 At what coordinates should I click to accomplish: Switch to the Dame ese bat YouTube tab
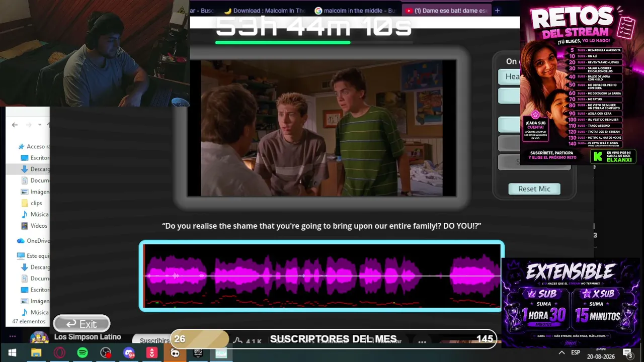click(x=446, y=11)
